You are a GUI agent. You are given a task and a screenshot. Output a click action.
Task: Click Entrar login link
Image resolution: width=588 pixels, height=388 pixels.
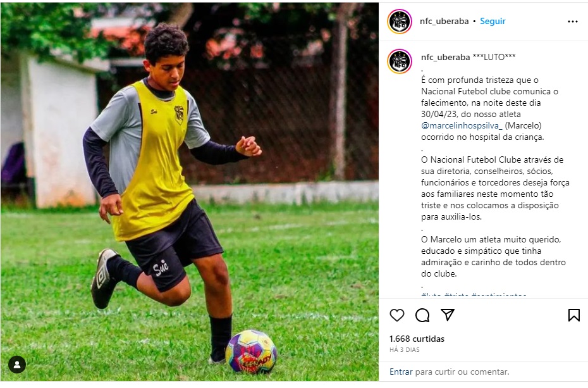tap(401, 372)
